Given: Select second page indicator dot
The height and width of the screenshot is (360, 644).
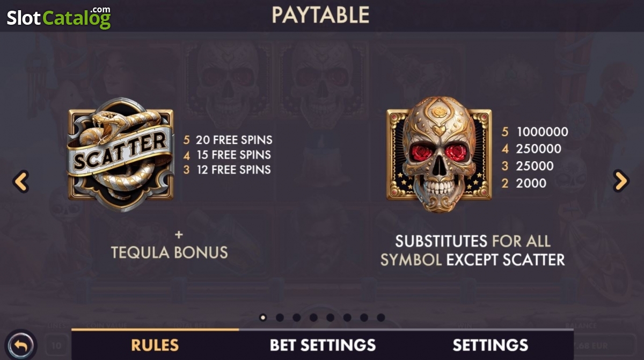Looking at the screenshot, I should pos(280,318).
